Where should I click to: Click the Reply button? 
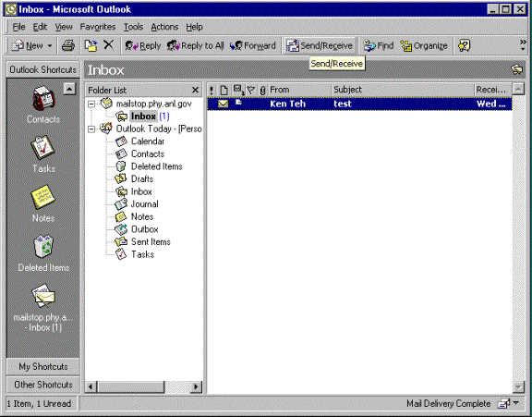pyautogui.click(x=143, y=45)
